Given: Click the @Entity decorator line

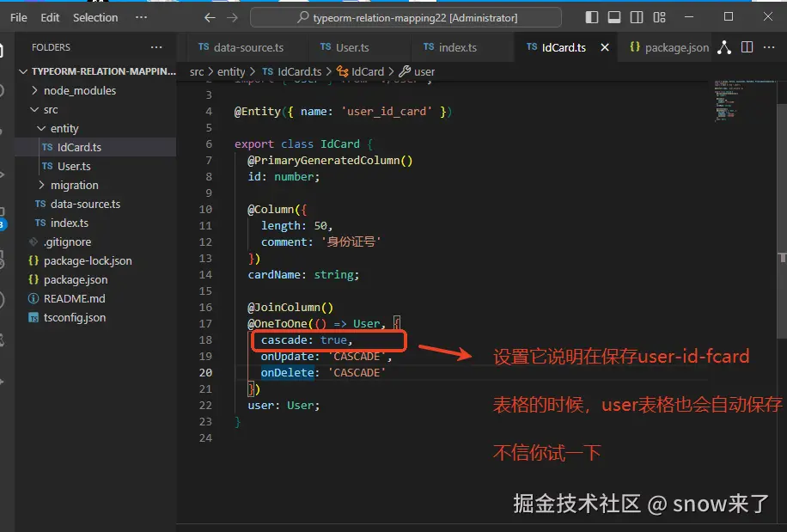Looking at the screenshot, I should tap(343, 112).
